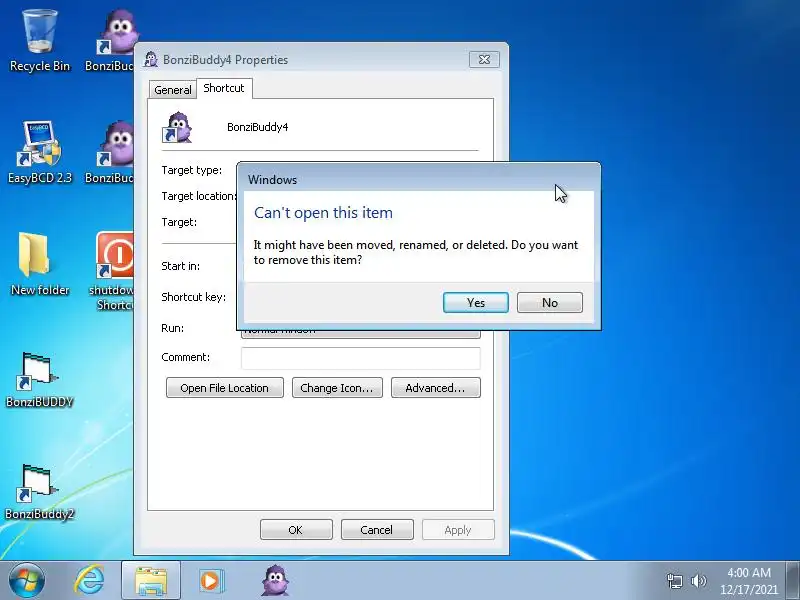Open the Windows Start orb
Screen dimensions: 800x600
(x=27, y=581)
